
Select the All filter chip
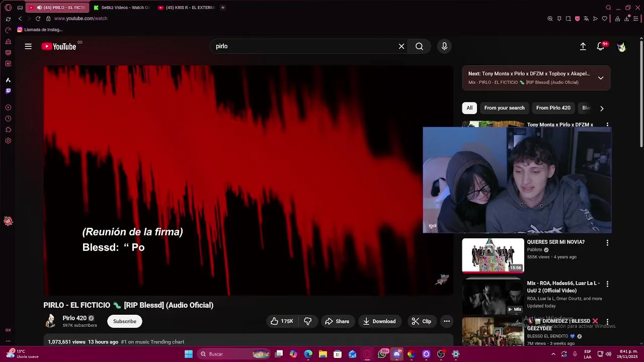pyautogui.click(x=469, y=108)
